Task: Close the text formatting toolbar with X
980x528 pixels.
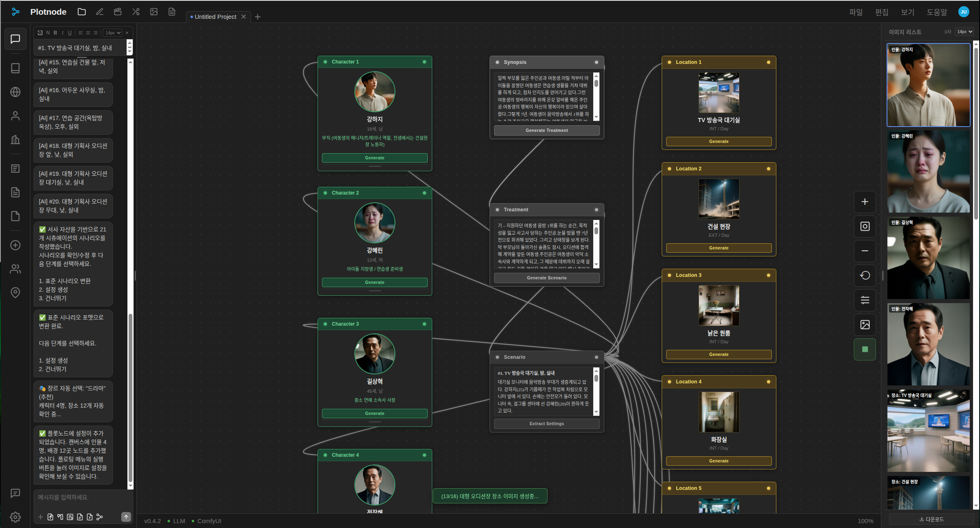Action: point(127,33)
